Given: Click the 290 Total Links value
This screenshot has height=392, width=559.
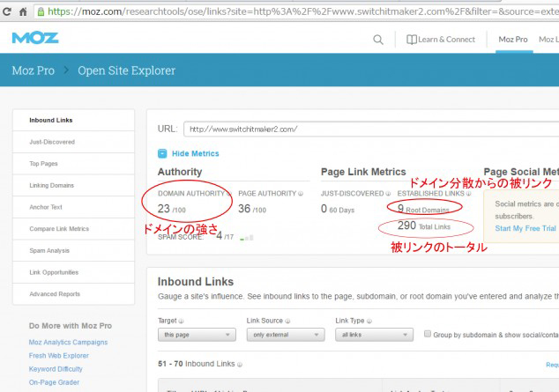Looking at the screenshot, I should coord(424,226).
